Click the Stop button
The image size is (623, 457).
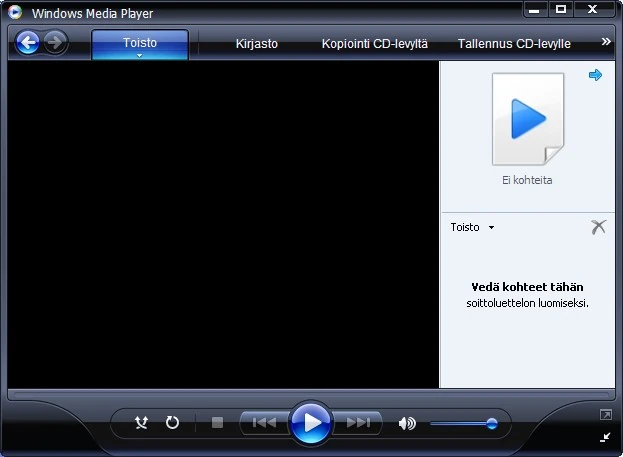pyautogui.click(x=217, y=422)
